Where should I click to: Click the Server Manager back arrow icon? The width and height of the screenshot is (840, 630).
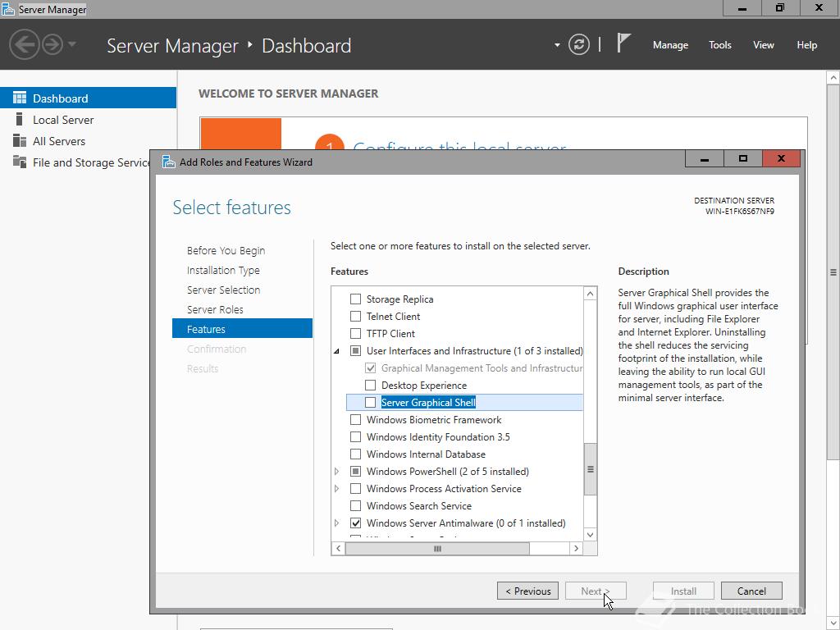pos(24,44)
